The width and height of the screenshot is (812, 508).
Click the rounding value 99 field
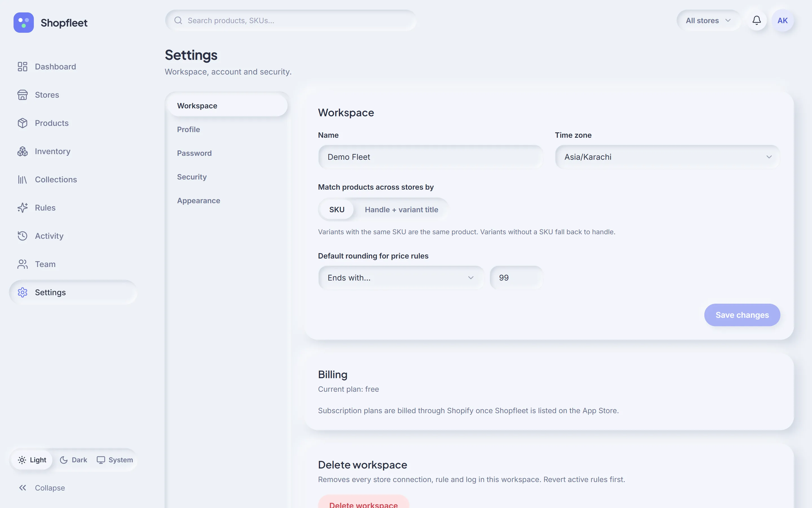(x=517, y=278)
